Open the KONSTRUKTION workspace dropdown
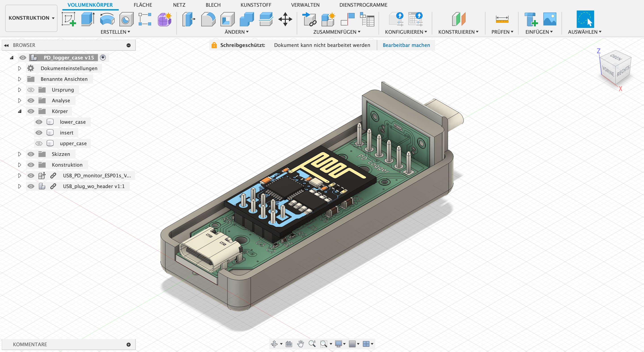Image resolution: width=644 pixels, height=352 pixels. [31, 18]
